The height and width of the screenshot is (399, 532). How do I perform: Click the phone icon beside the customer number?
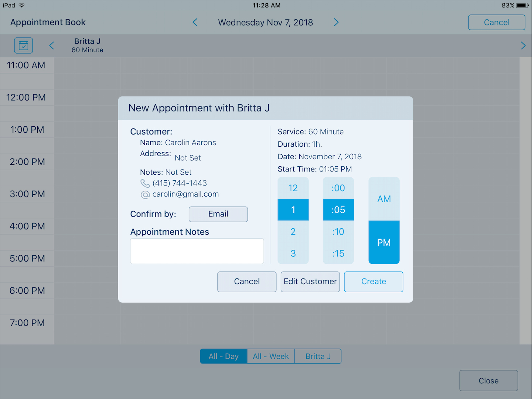145,183
